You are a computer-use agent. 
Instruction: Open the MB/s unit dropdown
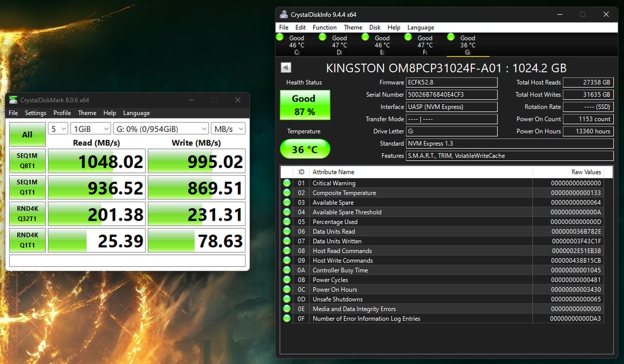228,129
